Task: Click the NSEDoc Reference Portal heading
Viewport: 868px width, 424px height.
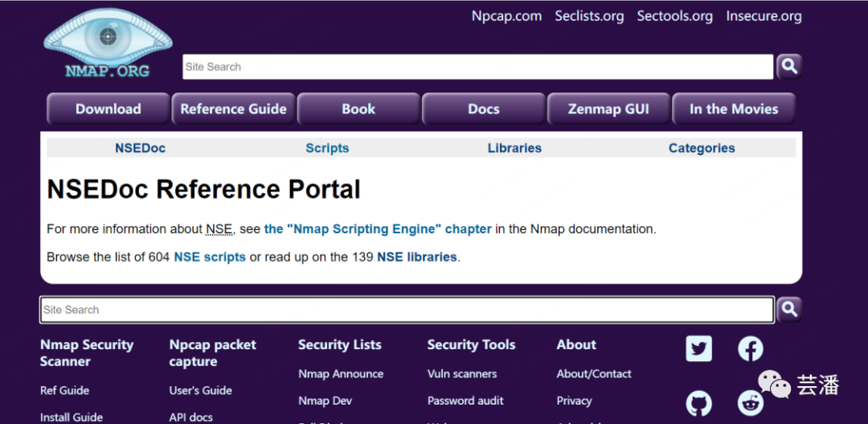Action: (x=203, y=190)
